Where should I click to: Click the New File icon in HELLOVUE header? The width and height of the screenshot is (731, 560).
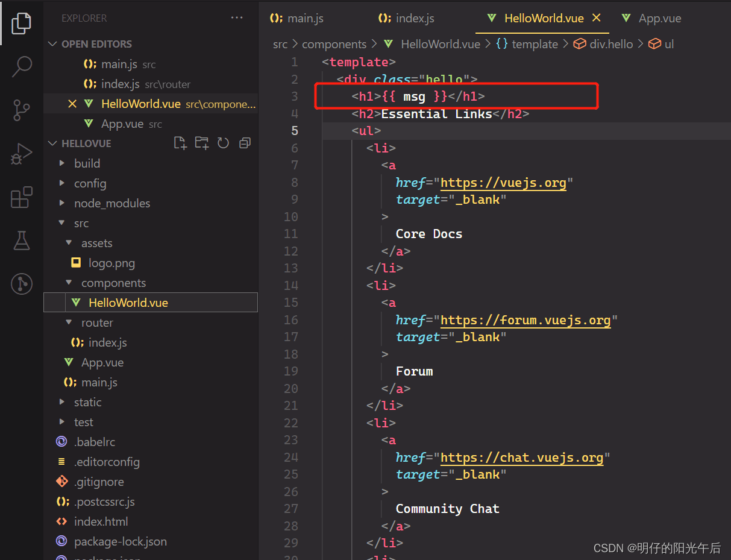click(x=180, y=143)
